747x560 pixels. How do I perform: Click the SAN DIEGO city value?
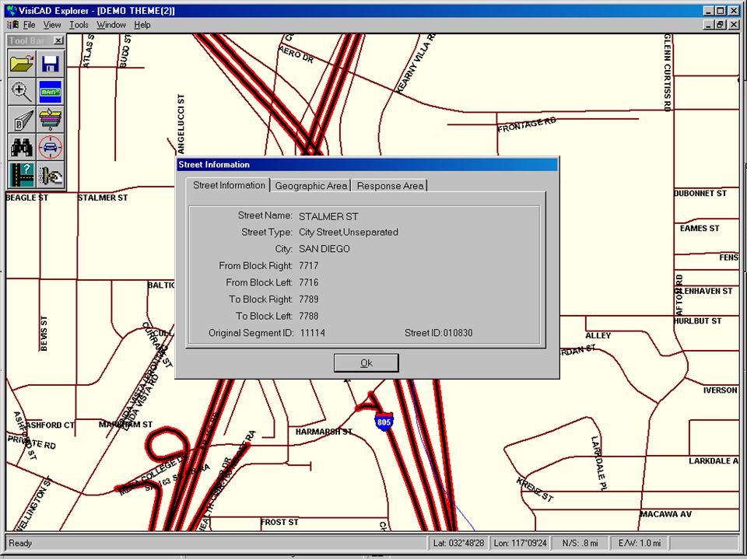coord(324,249)
